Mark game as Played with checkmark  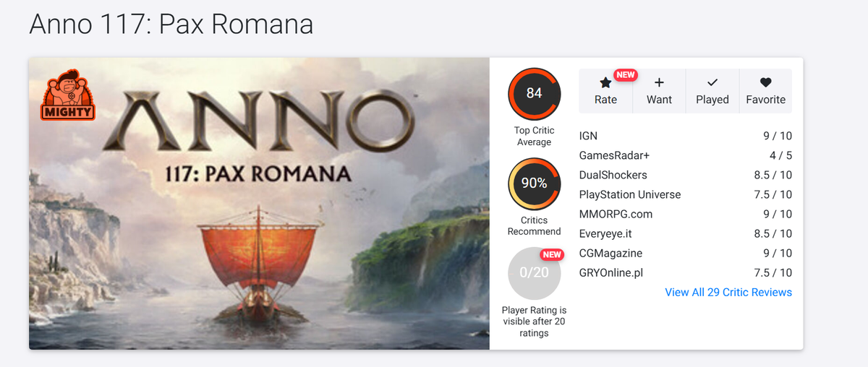tap(712, 83)
